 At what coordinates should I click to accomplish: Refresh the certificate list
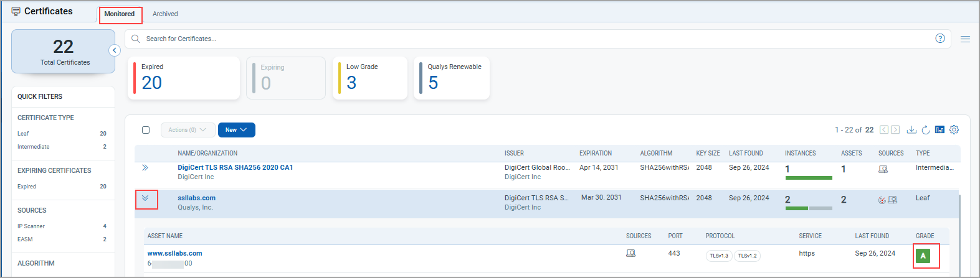tap(926, 130)
